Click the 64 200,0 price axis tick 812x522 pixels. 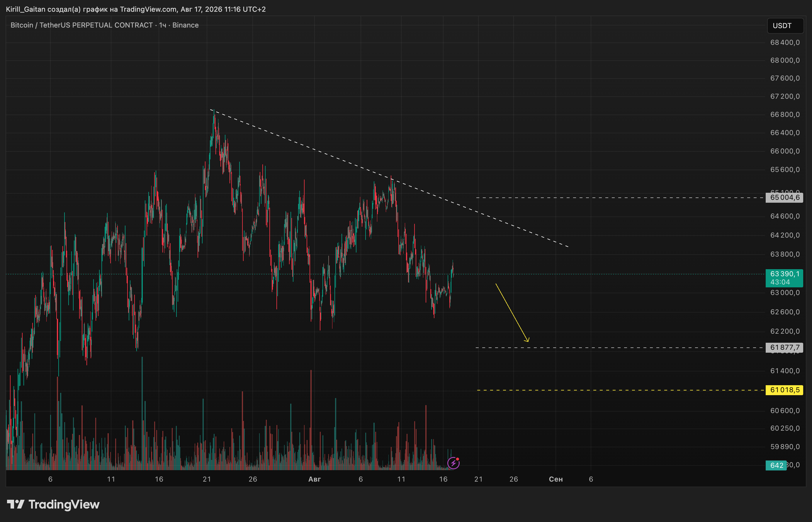coord(785,235)
